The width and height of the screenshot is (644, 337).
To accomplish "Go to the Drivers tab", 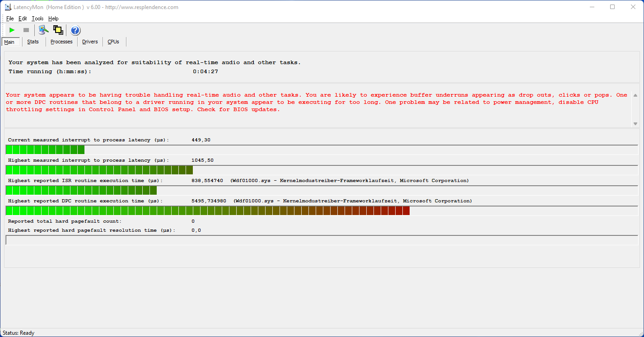I will click(x=90, y=42).
